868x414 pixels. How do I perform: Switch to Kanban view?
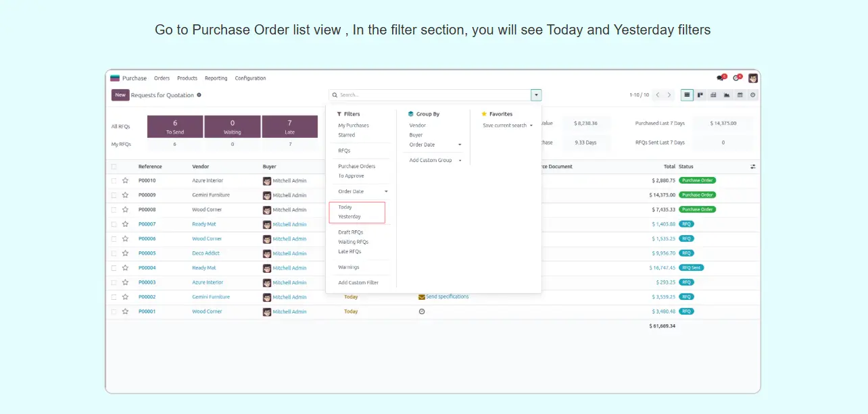pos(700,95)
